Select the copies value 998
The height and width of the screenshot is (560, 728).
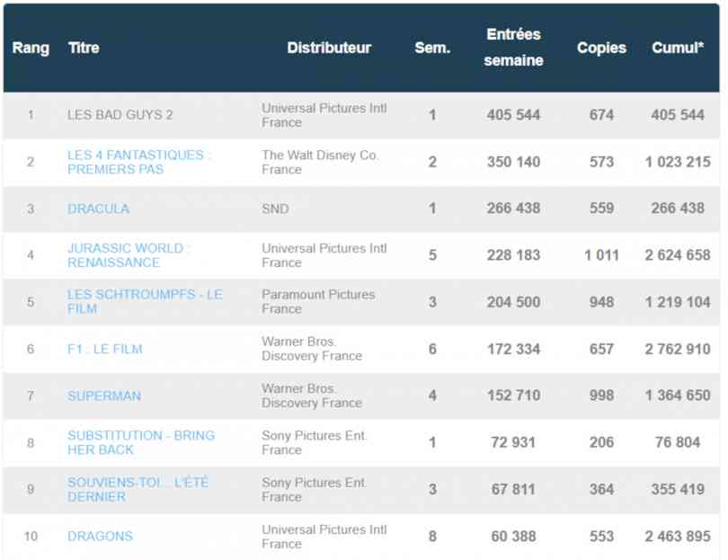click(x=601, y=396)
